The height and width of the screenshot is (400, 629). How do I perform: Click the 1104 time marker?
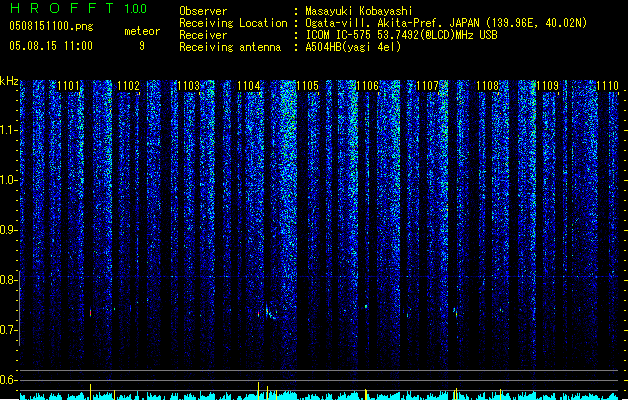[x=248, y=86]
